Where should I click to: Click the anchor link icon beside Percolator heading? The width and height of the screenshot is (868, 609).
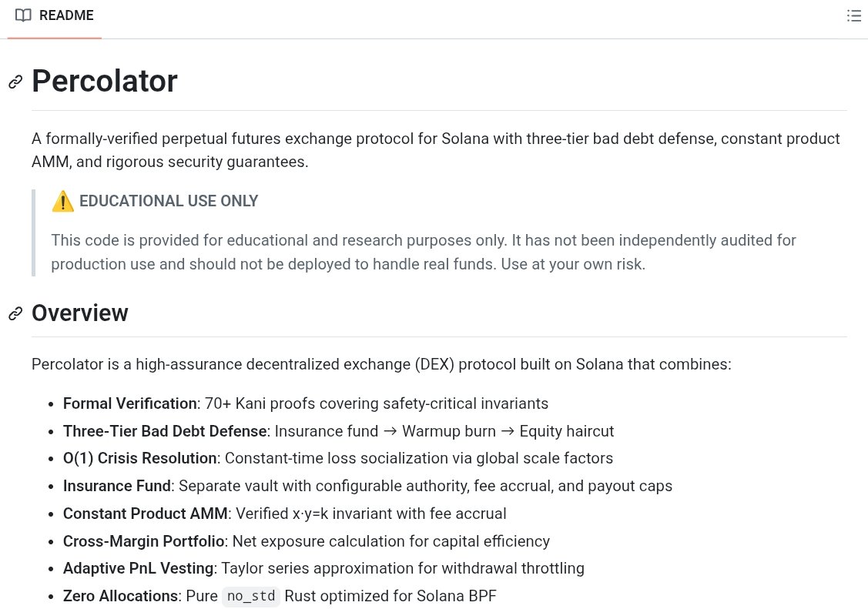(x=15, y=82)
